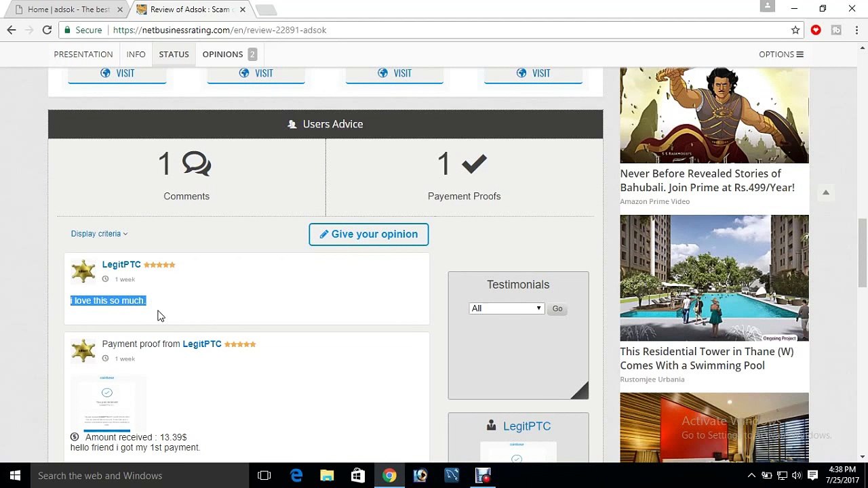The width and height of the screenshot is (868, 488).
Task: Click the Bahubali Amazon Prime ad image
Action: tap(714, 115)
